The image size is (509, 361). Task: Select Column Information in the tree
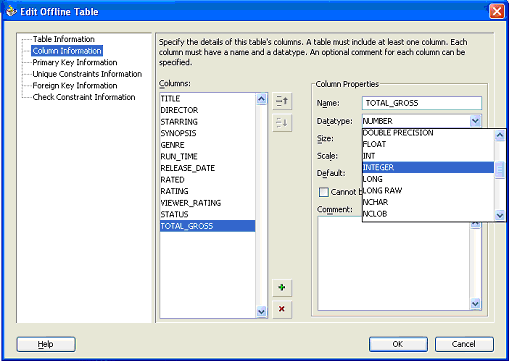tap(67, 51)
